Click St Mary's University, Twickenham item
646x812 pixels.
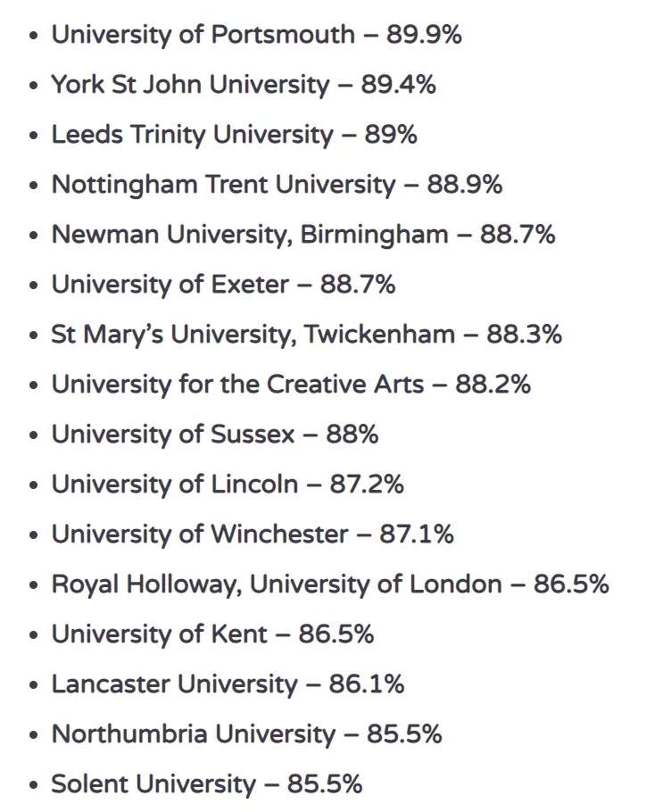click(306, 335)
